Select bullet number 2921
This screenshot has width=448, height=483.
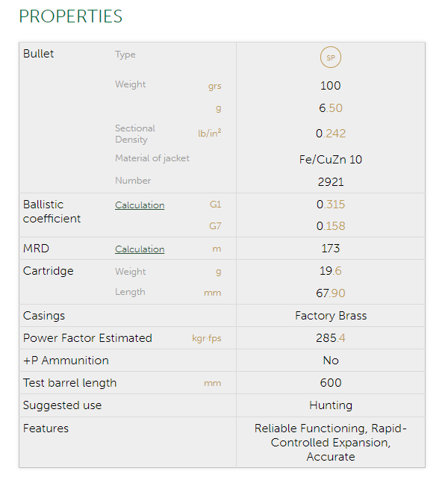point(330,182)
